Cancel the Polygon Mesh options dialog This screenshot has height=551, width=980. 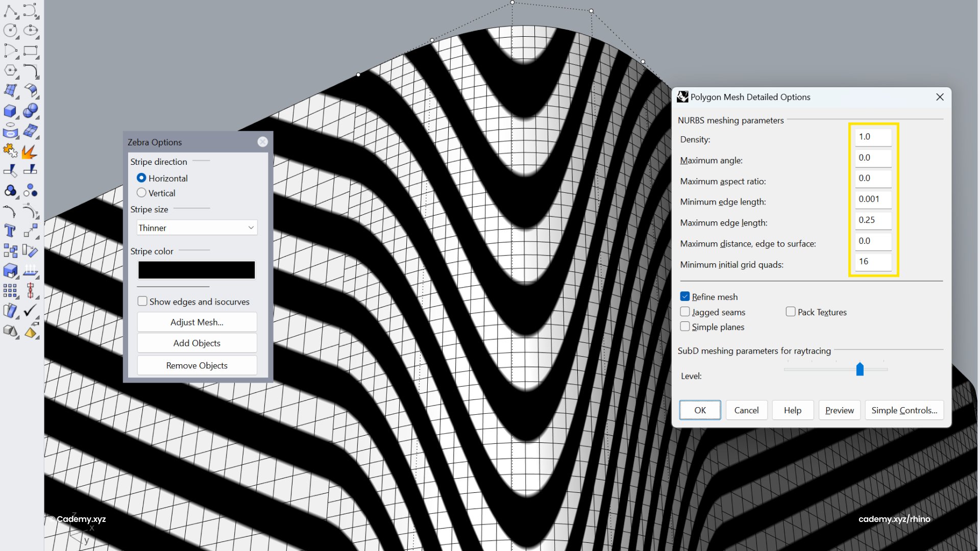pyautogui.click(x=746, y=410)
